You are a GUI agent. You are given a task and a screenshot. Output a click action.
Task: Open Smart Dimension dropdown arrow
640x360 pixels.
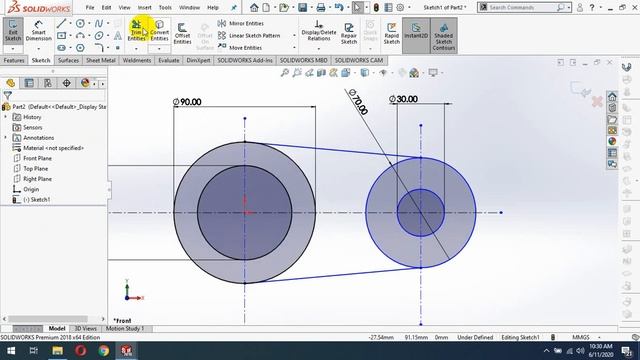(x=38, y=49)
